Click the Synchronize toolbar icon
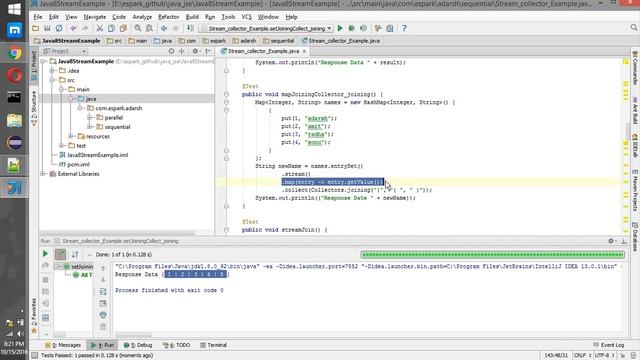 (59, 28)
